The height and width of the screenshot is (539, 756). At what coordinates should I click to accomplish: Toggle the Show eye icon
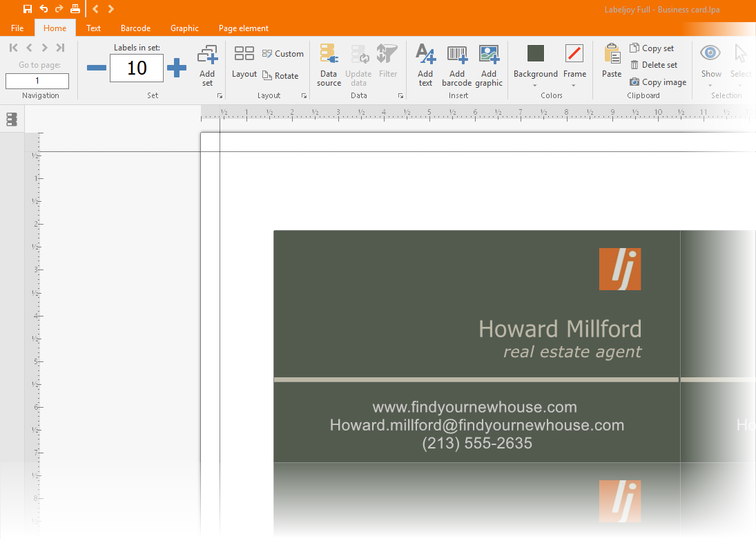[x=710, y=53]
